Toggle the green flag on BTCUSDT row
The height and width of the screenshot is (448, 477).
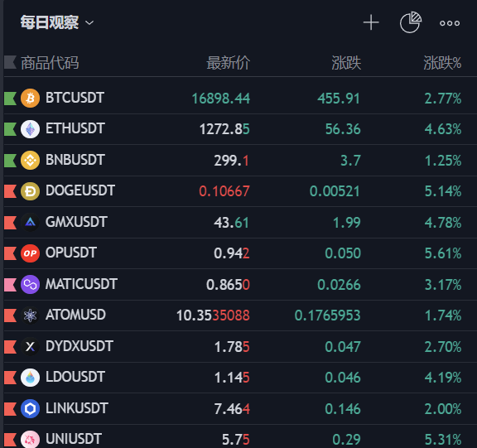pos(10,99)
